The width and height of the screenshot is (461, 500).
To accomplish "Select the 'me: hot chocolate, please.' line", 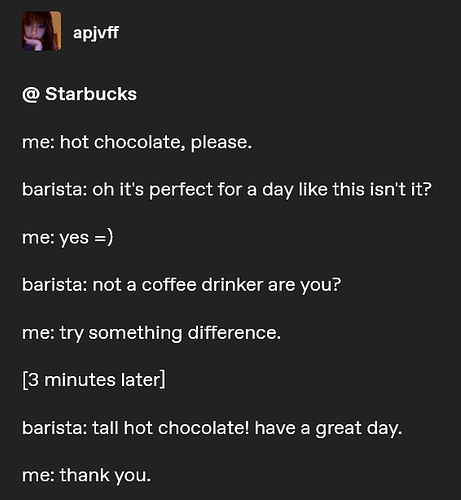I will pos(137,142).
